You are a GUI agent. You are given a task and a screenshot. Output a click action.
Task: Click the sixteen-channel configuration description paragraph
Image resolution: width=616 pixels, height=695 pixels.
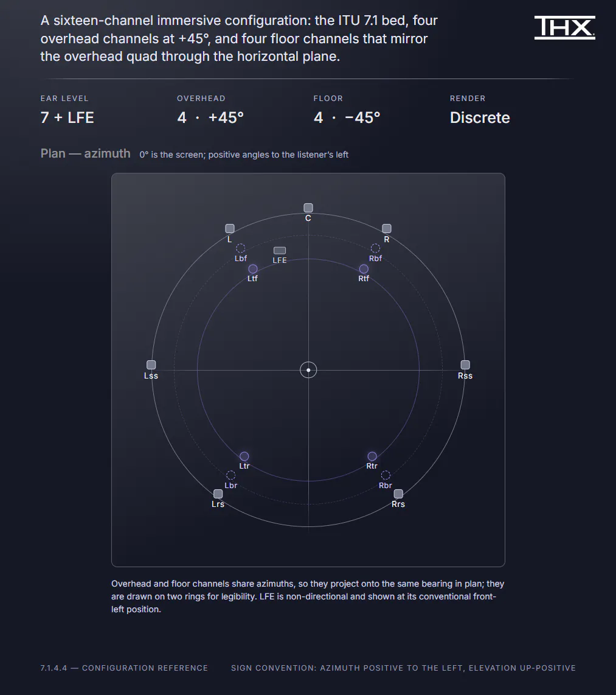point(239,38)
